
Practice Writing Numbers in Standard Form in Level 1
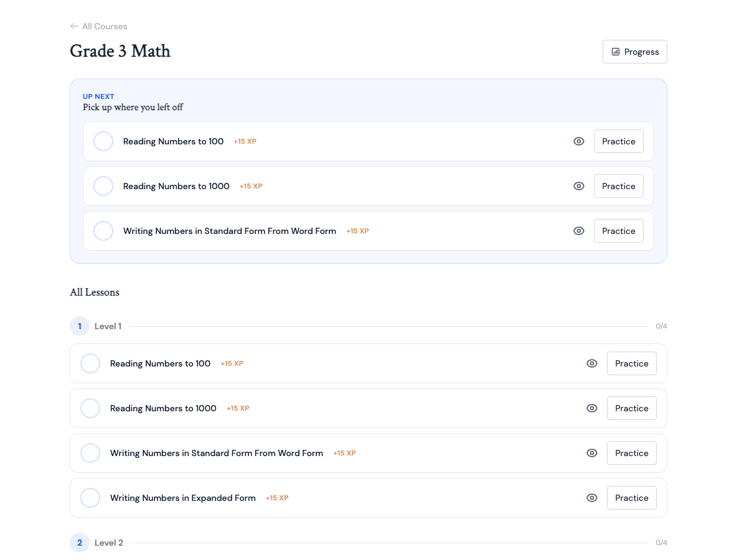point(631,453)
